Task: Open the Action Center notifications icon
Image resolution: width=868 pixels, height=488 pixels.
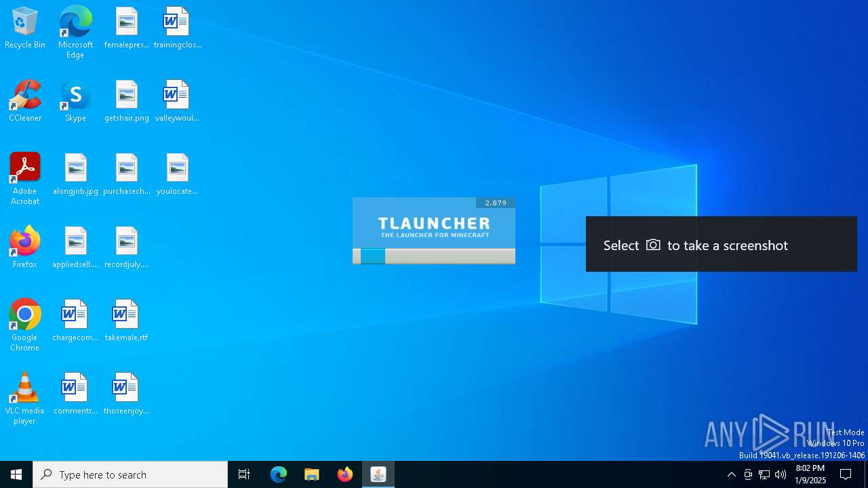Action: [x=846, y=474]
